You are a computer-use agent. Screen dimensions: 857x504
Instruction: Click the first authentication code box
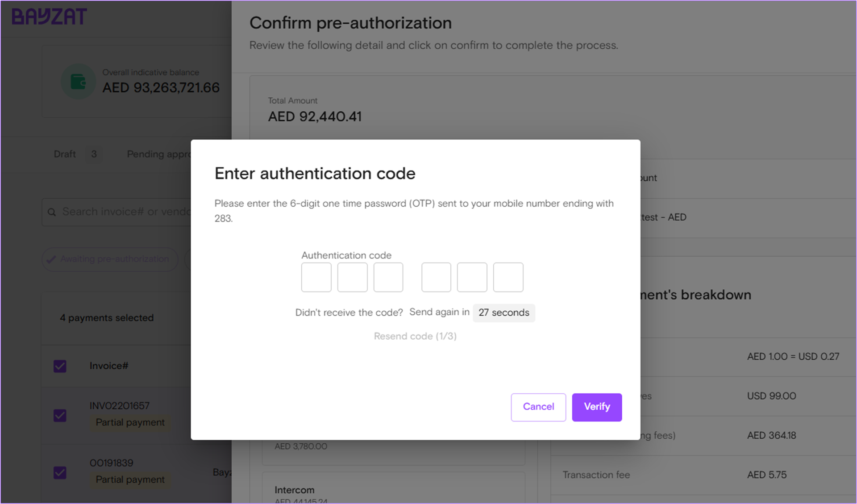pyautogui.click(x=316, y=277)
